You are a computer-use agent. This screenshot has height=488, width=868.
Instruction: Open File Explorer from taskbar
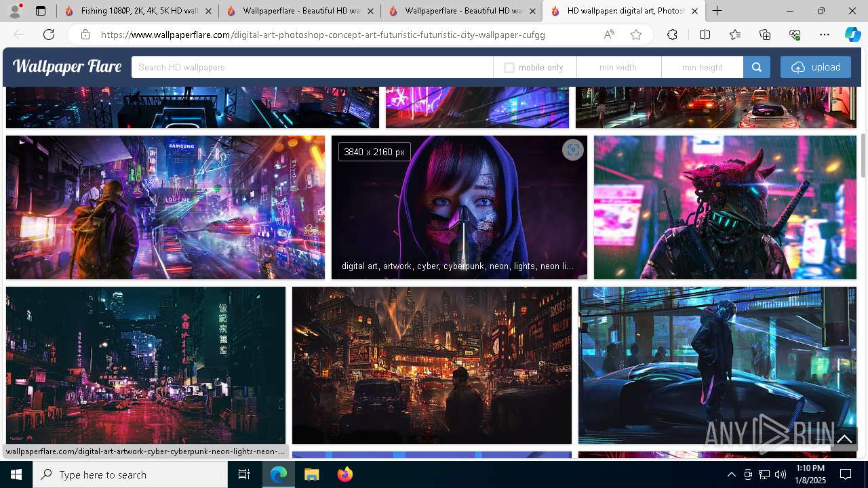(x=311, y=474)
